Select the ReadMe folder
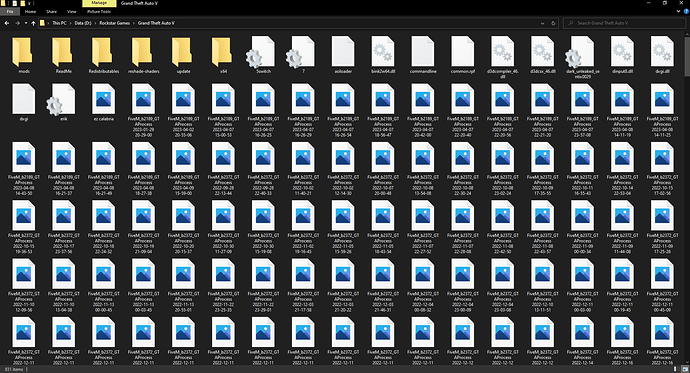The width and height of the screenshot is (690, 373). point(63,55)
